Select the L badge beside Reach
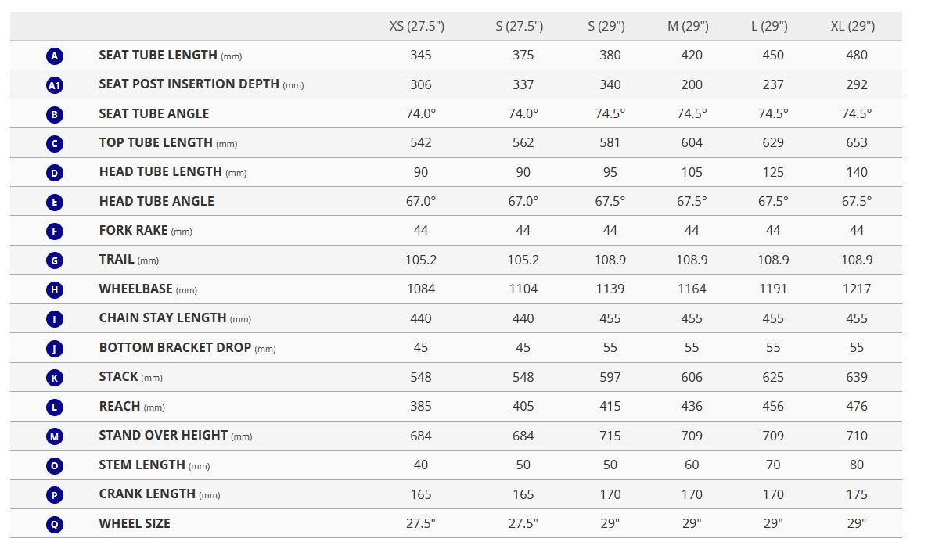Image resolution: width=928 pixels, height=560 pixels. pos(54,407)
